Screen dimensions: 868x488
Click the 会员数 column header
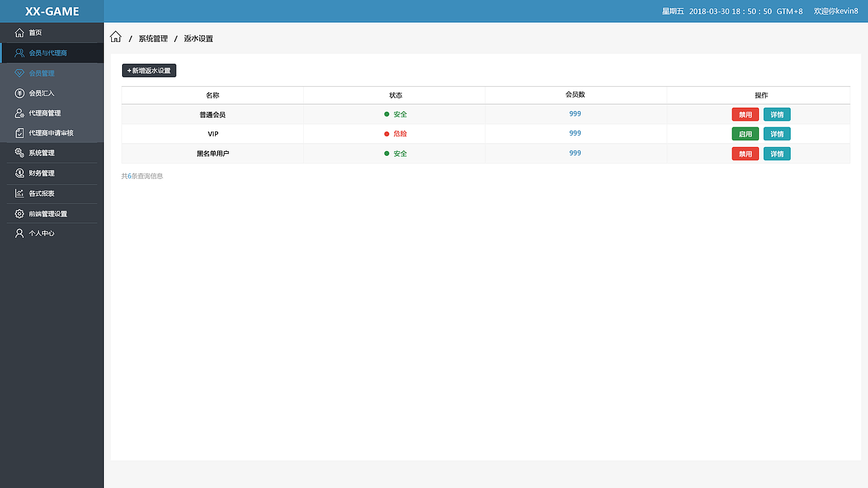tap(575, 95)
